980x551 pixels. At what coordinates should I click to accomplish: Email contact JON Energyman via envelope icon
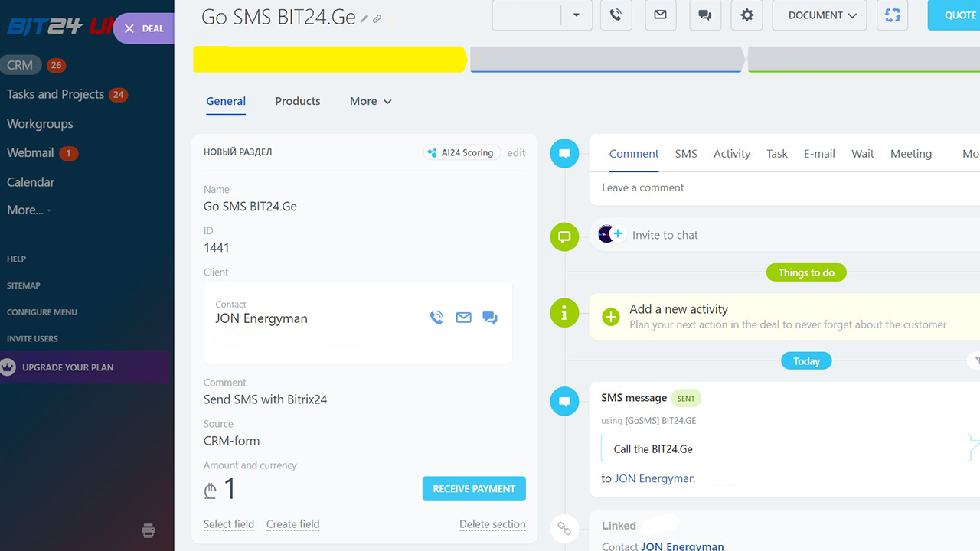pos(463,318)
